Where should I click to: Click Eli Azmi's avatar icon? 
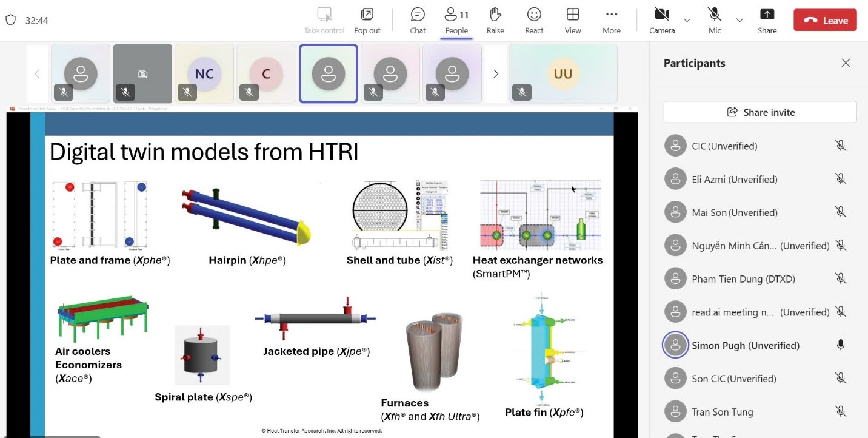coord(675,179)
